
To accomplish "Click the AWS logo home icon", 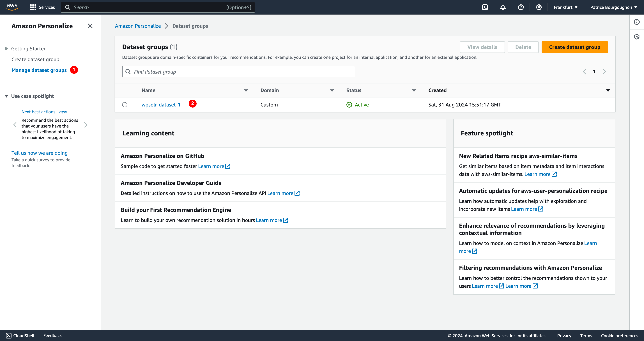I will 12,7.
